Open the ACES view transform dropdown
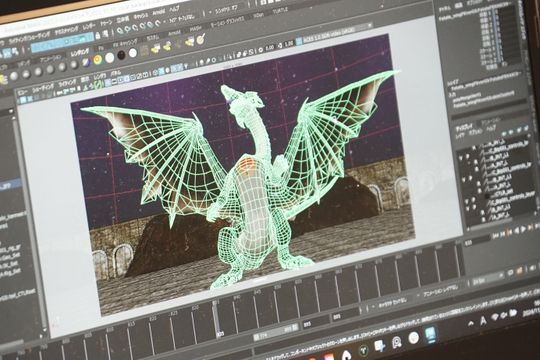 coord(339,33)
